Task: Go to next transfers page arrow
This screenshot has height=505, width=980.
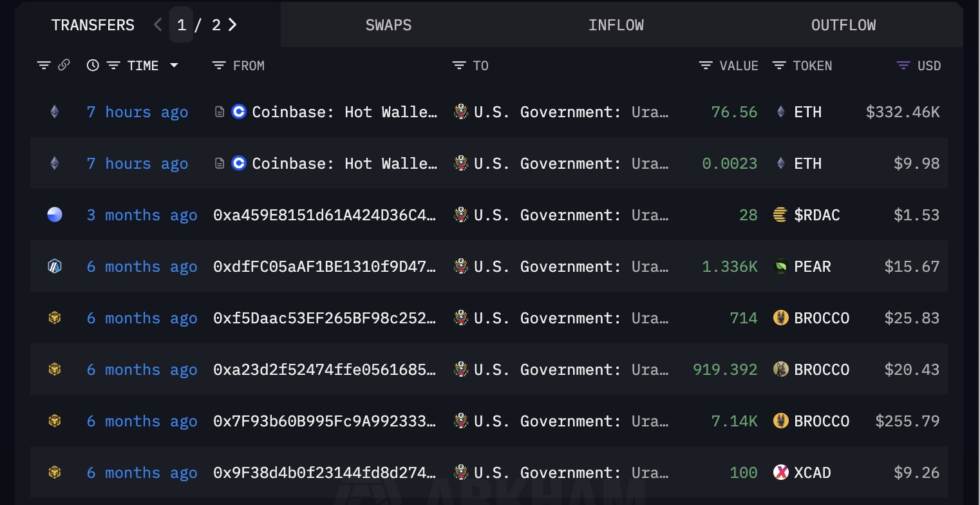Action: point(232,25)
